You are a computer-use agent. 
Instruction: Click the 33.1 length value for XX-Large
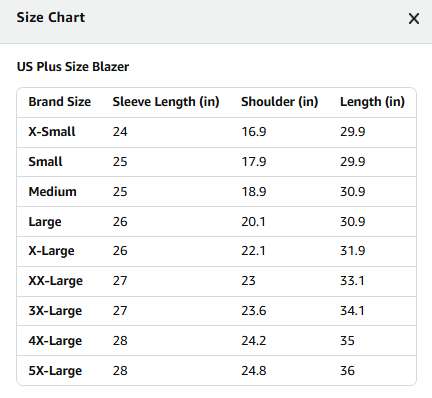click(352, 281)
